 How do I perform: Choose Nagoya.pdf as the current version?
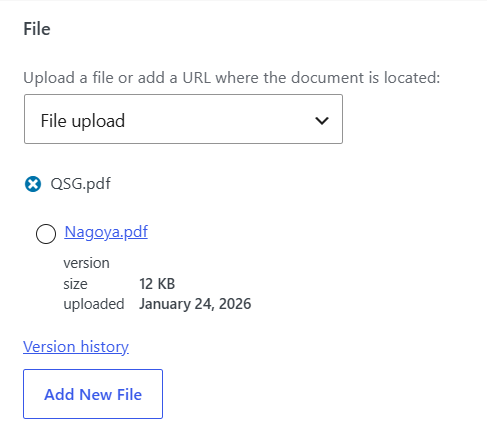(x=46, y=234)
